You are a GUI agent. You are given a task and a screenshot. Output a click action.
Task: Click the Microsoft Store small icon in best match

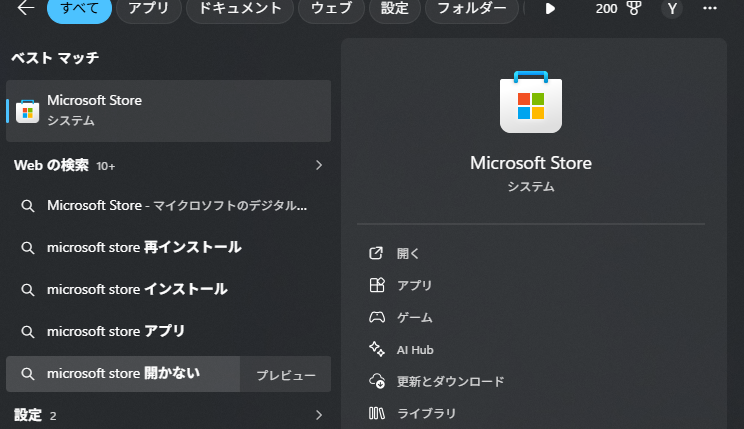point(28,112)
